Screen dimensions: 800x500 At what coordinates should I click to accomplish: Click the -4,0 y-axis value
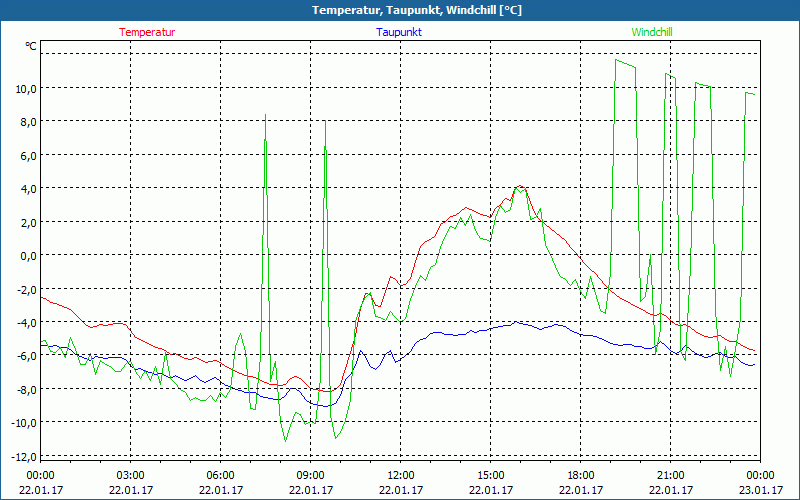point(27,322)
